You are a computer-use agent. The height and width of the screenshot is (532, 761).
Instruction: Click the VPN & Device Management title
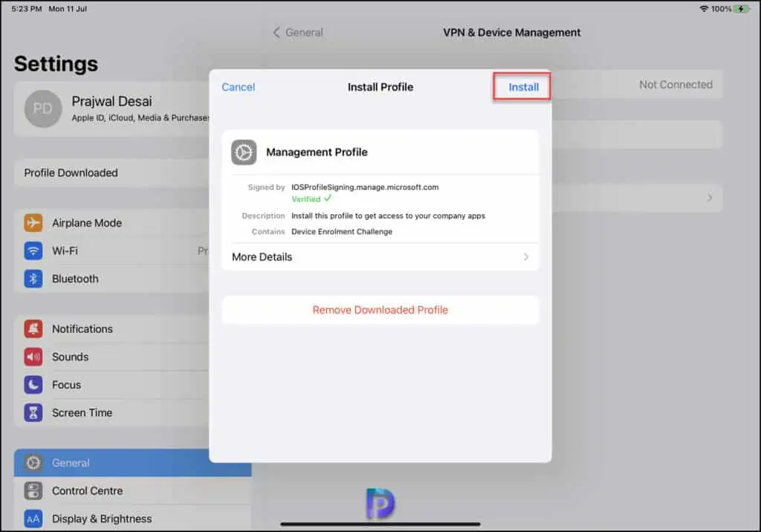(x=511, y=33)
